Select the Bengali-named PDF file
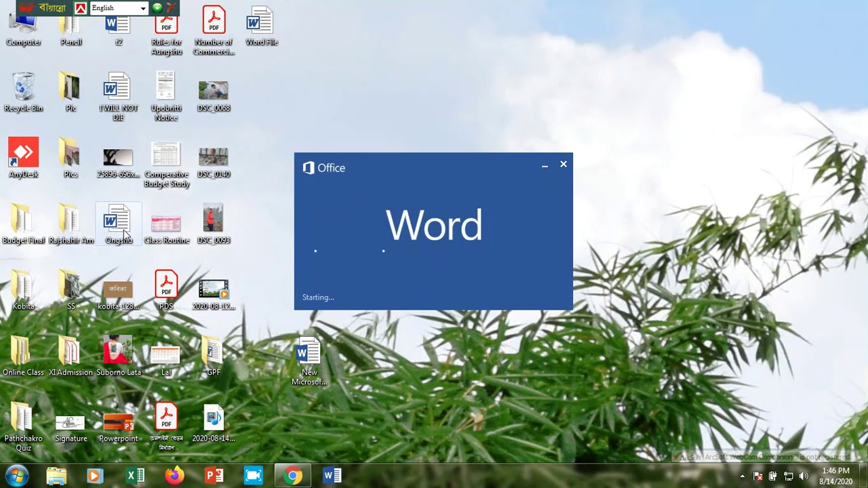Viewport: 868px width, 488px height. point(166,426)
